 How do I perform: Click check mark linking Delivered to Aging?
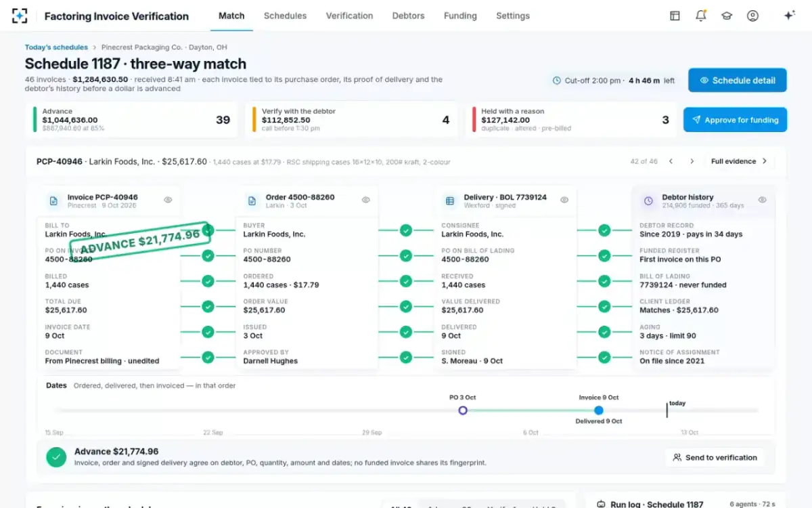[604, 332]
